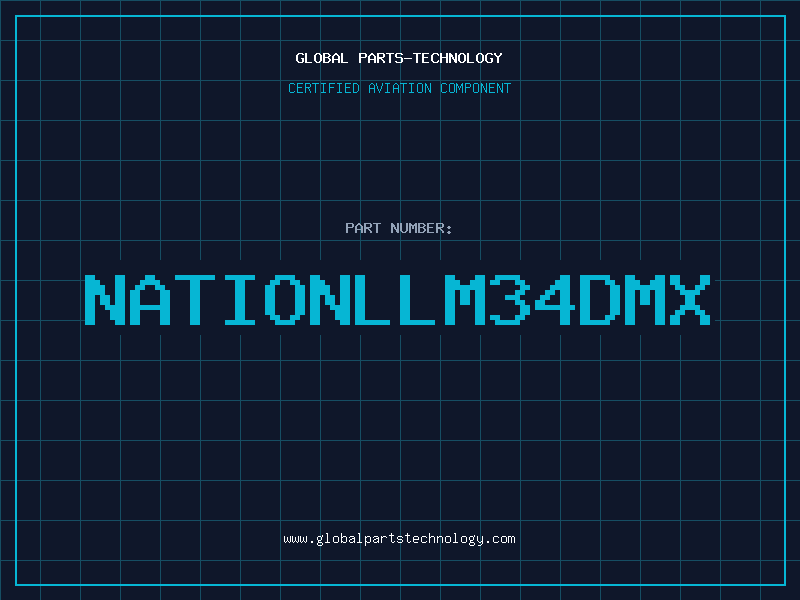The width and height of the screenshot is (800, 600).
Task: Click the CERTIFIED AVIATION COMPONENT subtitle
Action: point(399,88)
